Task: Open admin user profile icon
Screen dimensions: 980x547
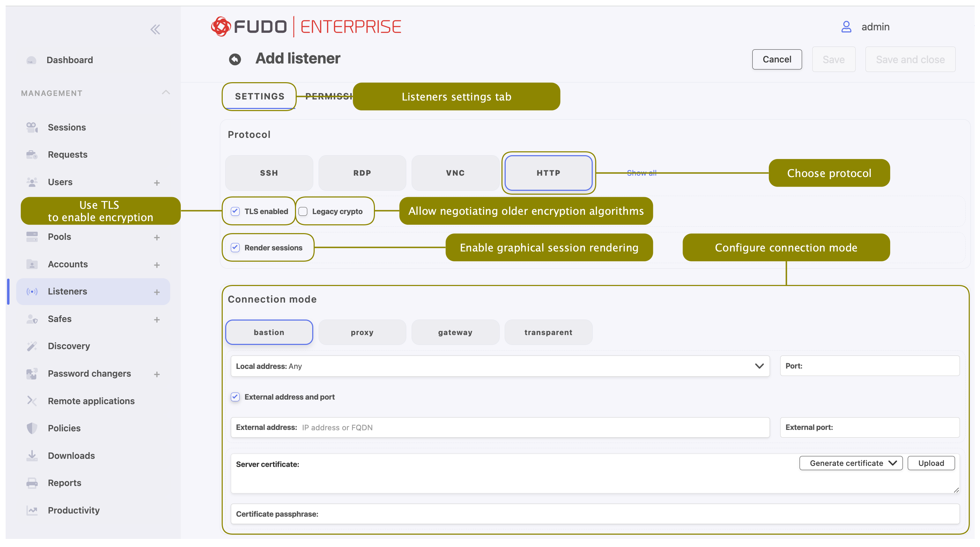Action: click(x=846, y=27)
